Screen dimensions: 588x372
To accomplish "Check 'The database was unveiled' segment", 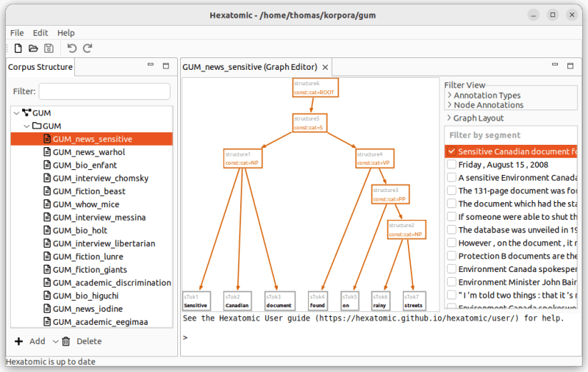I will (451, 230).
